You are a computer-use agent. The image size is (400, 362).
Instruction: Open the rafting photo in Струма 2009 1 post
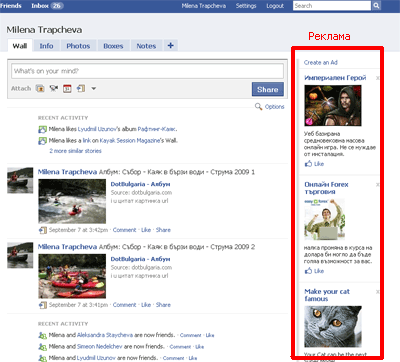72,201
